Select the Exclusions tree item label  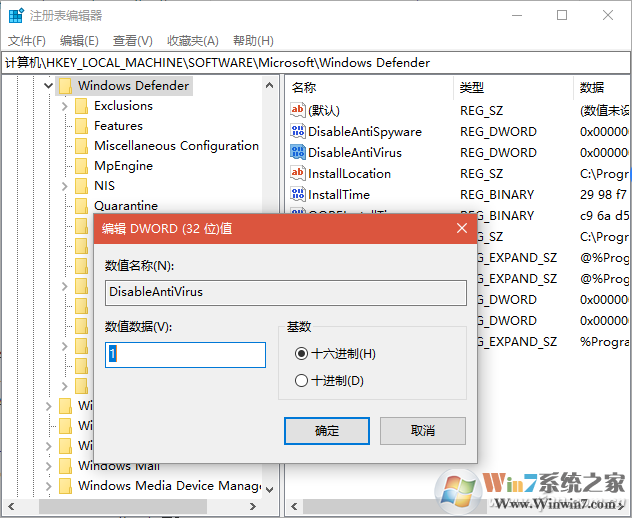click(x=123, y=106)
